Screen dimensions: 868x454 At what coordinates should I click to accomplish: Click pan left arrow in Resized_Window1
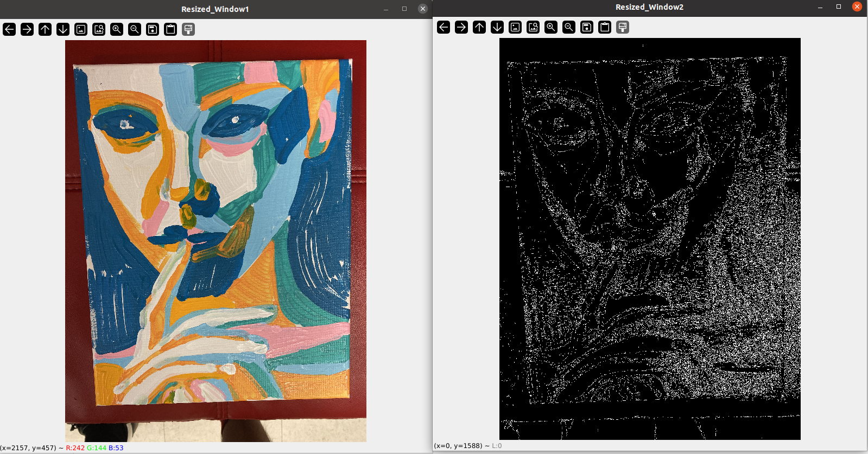[9, 29]
